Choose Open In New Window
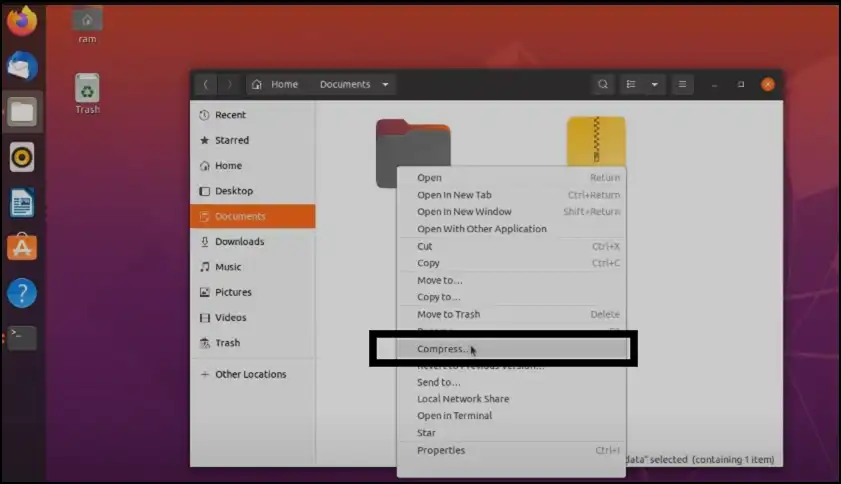This screenshot has height=484, width=841. [512, 211]
